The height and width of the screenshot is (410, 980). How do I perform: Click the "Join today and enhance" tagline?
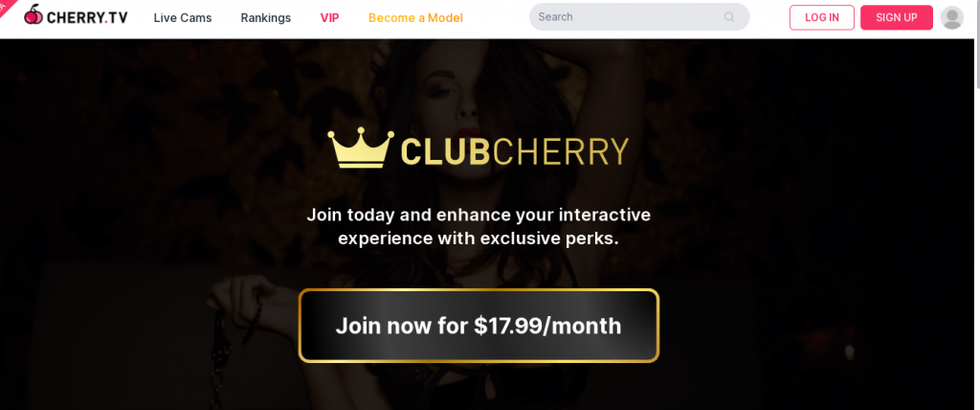479,227
